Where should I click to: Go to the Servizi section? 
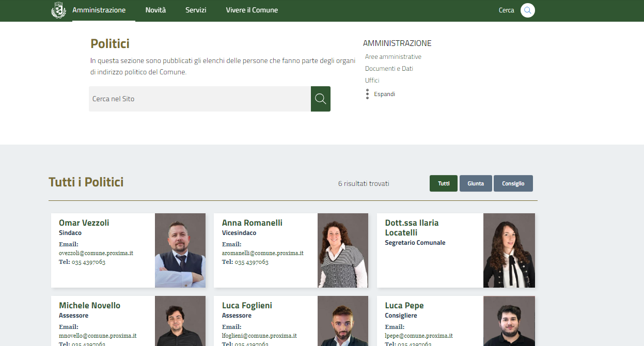(196, 10)
